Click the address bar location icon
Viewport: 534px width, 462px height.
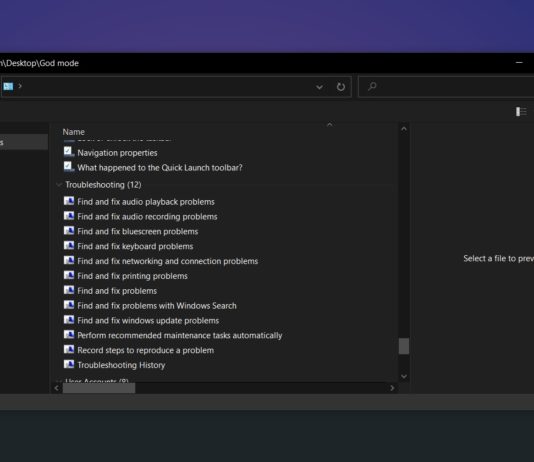click(8, 86)
